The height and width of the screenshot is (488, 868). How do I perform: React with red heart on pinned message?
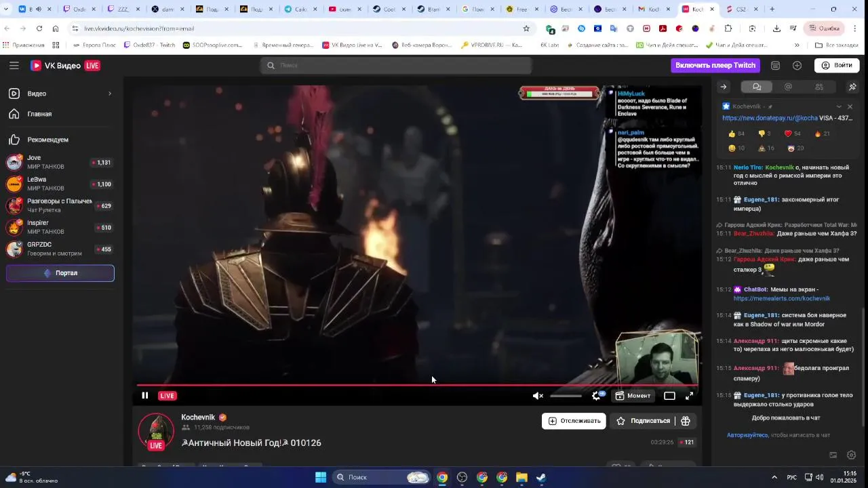[x=793, y=134]
